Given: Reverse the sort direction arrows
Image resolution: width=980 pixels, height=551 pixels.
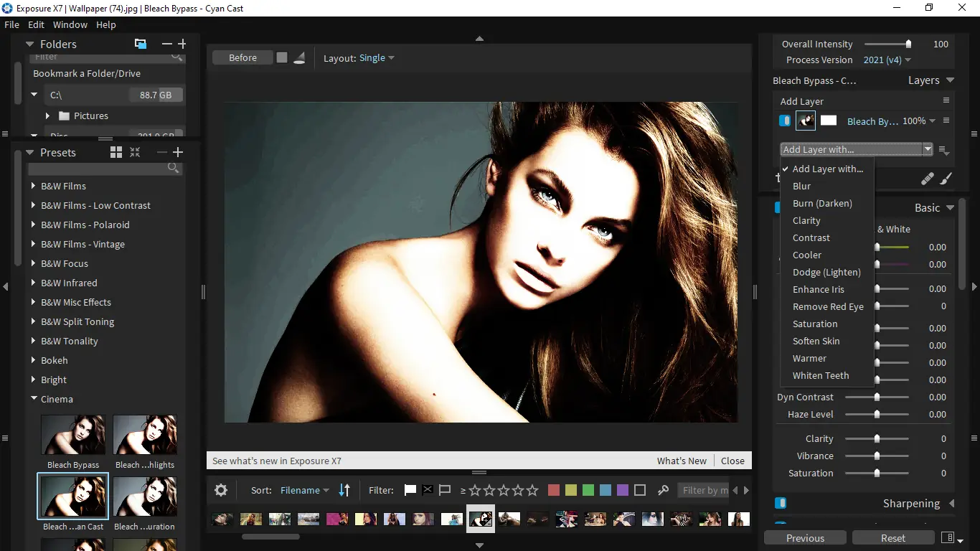Looking at the screenshot, I should click(x=344, y=490).
